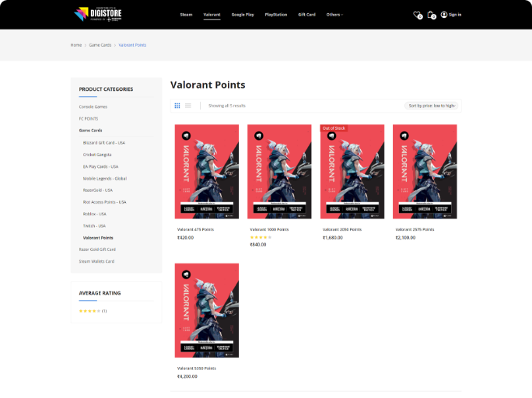Open Cricket Gangsta subcategory
532x398 pixels.
pos(97,155)
